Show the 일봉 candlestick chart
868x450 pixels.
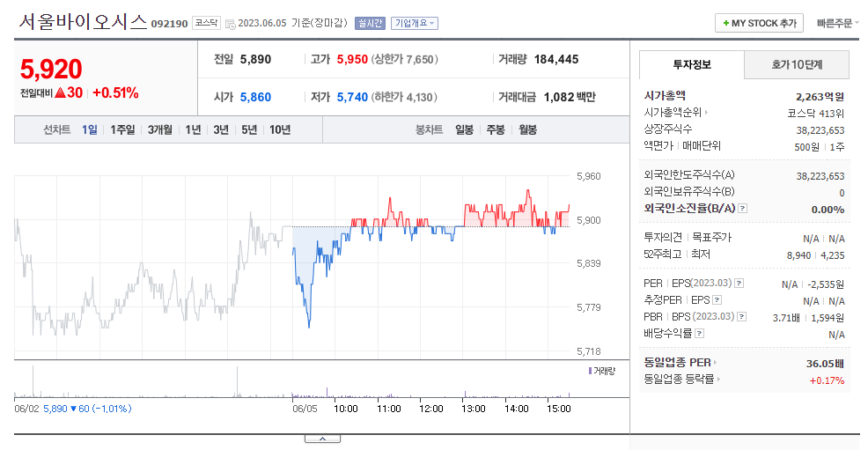[x=464, y=129]
